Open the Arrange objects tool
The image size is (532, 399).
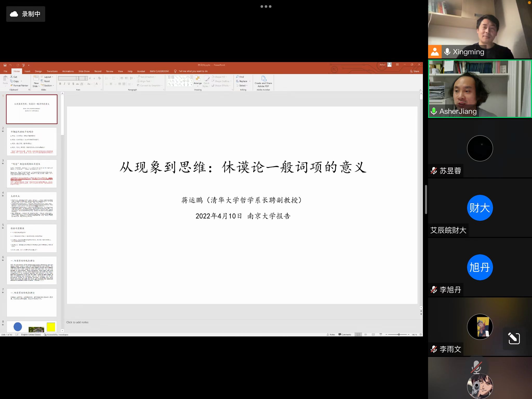coord(198,80)
